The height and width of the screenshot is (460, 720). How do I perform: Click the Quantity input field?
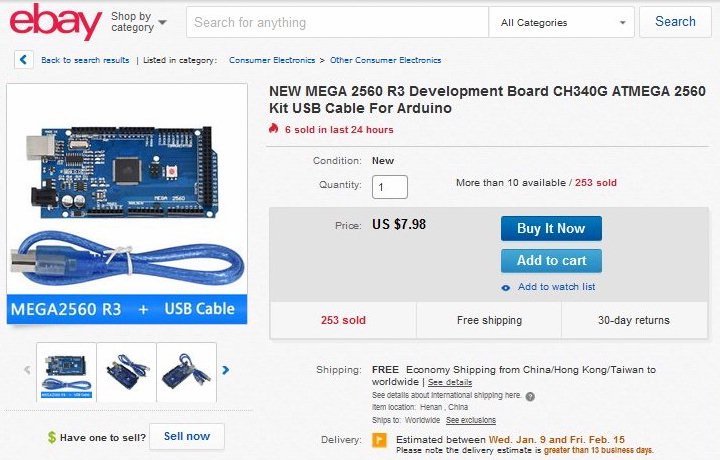click(390, 187)
